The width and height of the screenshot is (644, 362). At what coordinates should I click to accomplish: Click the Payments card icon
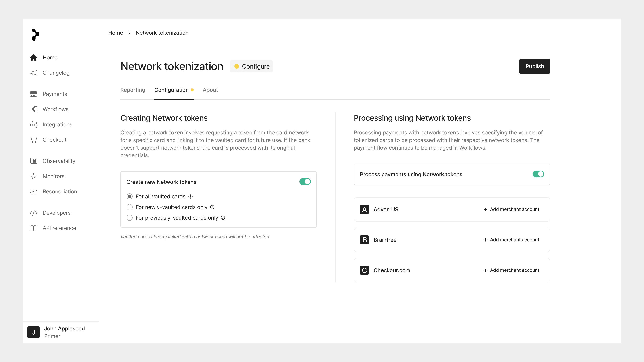point(34,94)
